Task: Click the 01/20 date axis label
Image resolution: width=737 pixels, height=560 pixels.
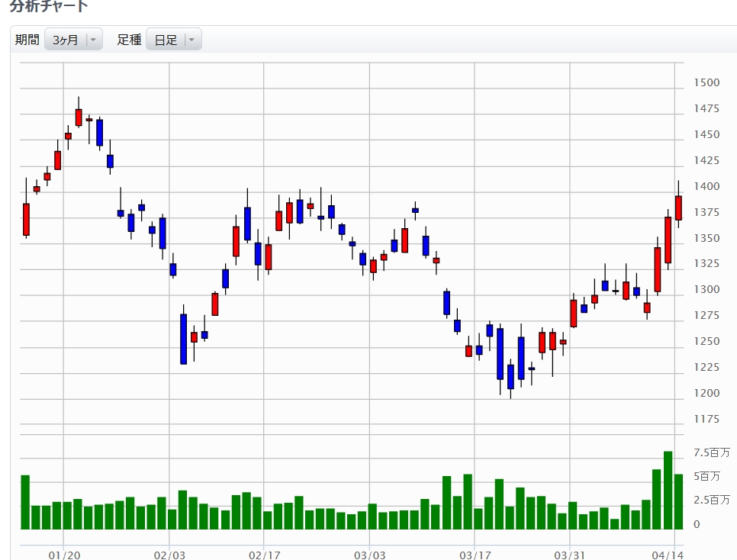Action: [x=64, y=555]
